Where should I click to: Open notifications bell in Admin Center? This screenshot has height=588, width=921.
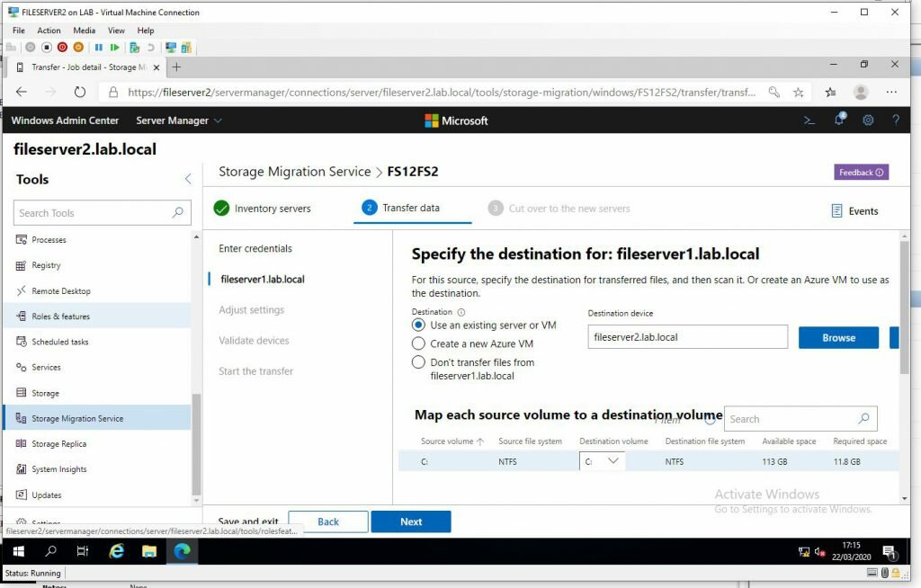840,120
